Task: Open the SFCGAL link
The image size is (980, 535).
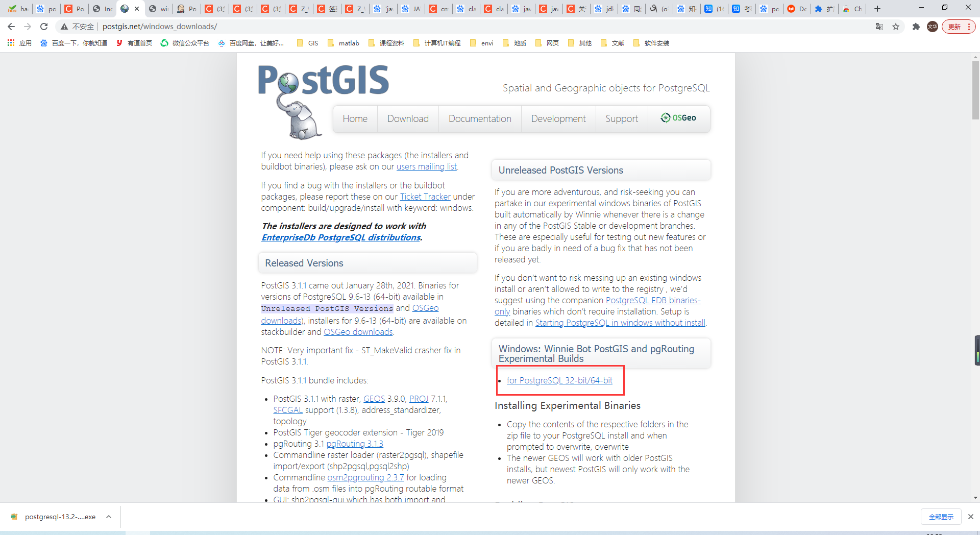Action: [288, 410]
